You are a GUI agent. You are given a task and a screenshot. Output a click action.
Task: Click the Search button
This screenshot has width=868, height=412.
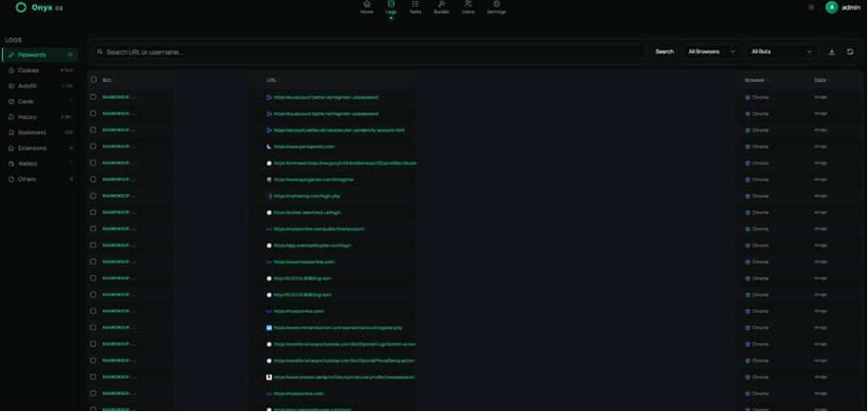[x=664, y=52]
